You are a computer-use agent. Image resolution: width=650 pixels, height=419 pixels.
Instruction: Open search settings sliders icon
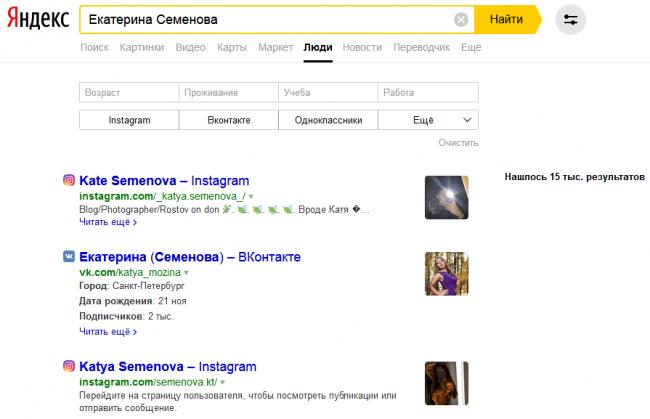(570, 19)
